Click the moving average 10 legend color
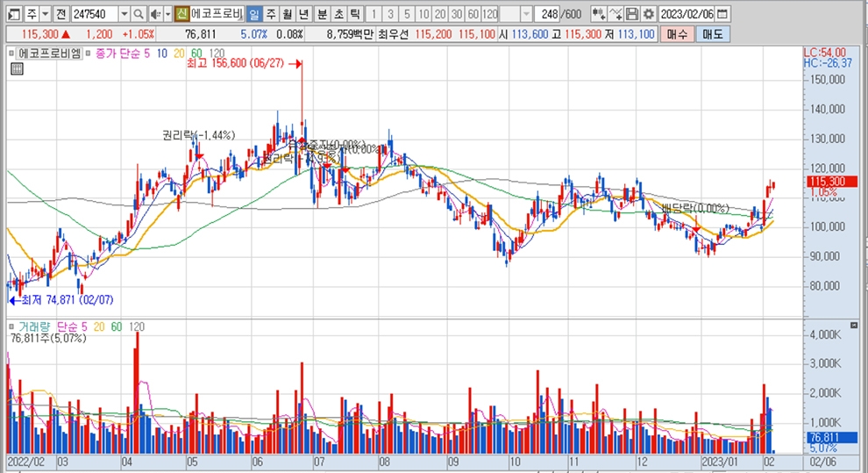The image size is (868, 473). tap(161, 54)
